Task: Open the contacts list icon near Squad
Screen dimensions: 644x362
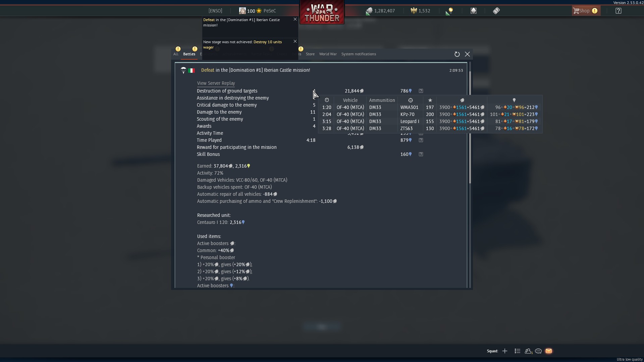Action: 518,351
